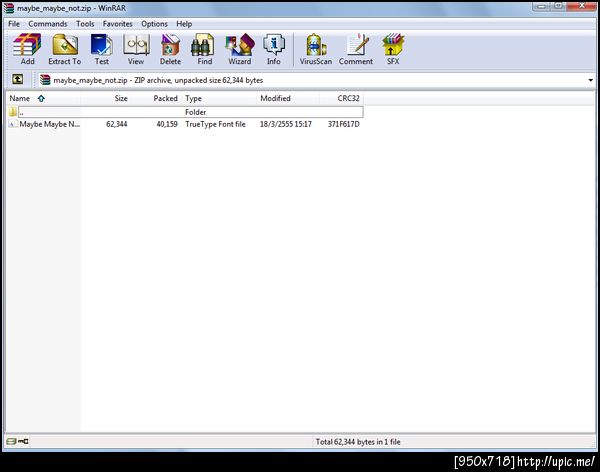Open the Help menu

click(184, 24)
